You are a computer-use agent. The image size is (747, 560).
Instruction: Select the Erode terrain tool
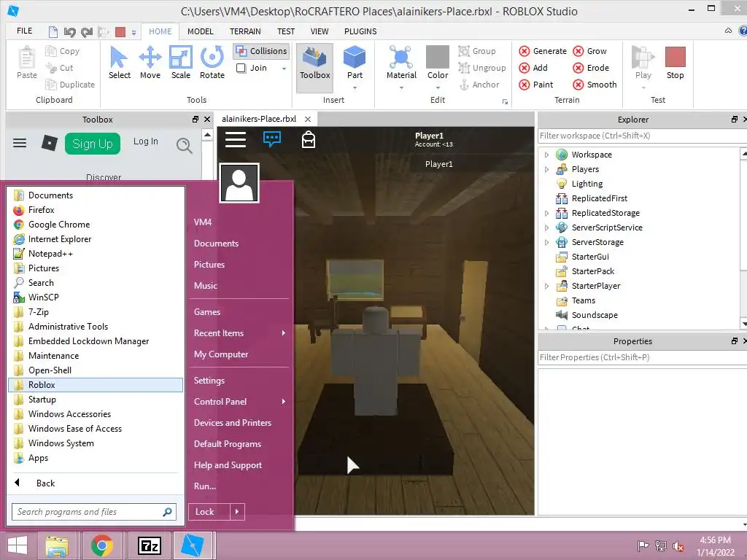click(x=591, y=68)
